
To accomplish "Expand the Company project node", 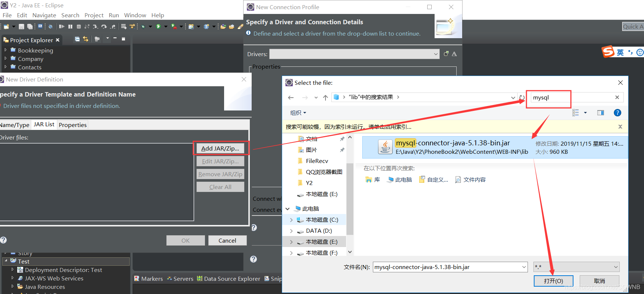I will tap(6, 58).
